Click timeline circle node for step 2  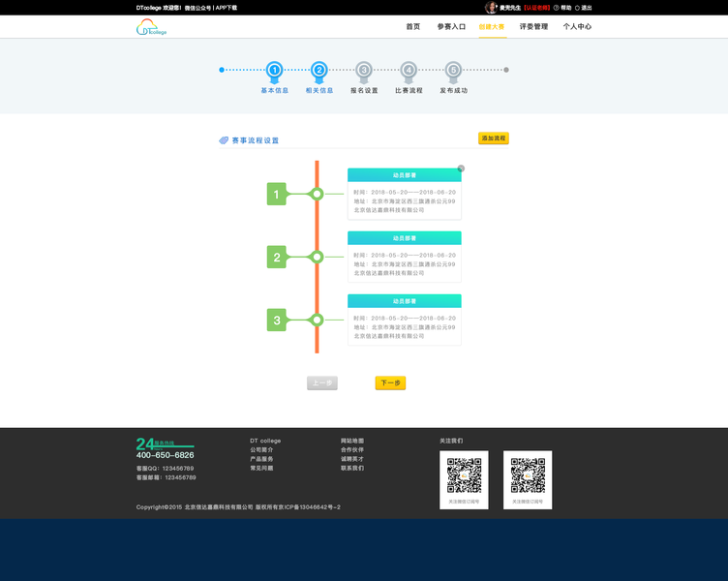tap(318, 257)
